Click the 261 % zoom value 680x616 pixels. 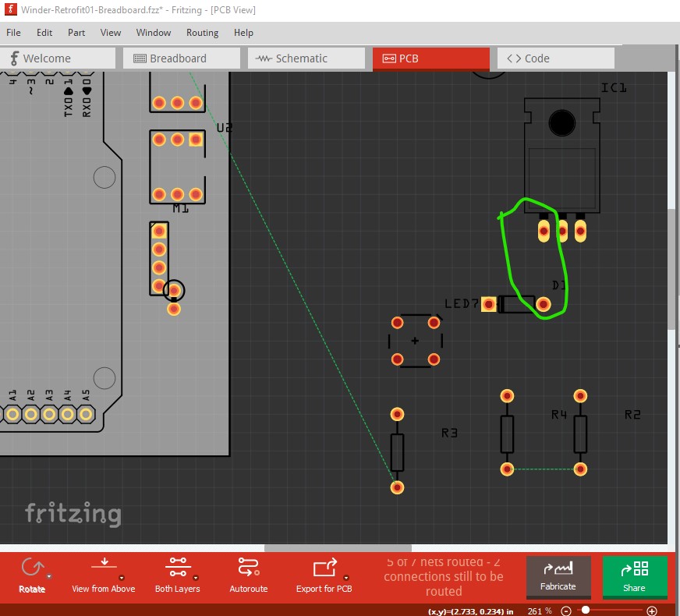click(540, 611)
